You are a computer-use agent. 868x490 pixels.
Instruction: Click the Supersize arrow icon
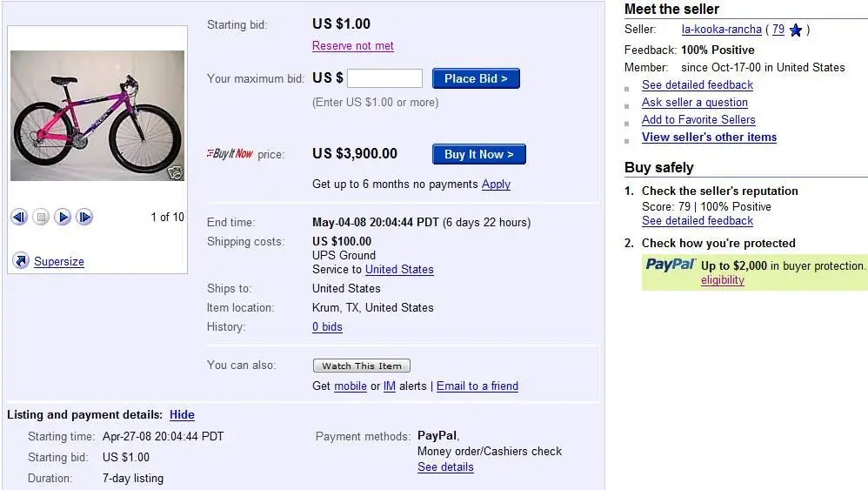21,260
